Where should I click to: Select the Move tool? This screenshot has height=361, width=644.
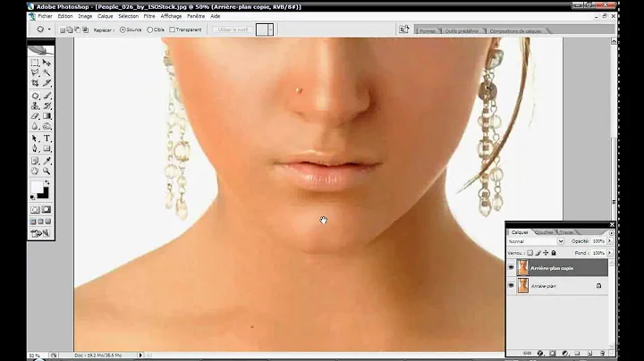pyautogui.click(x=47, y=63)
